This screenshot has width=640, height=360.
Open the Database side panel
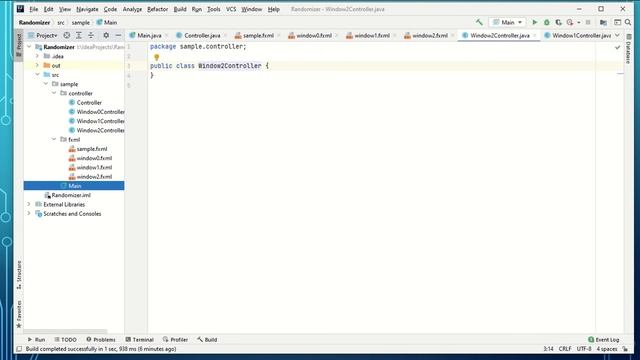tap(629, 49)
